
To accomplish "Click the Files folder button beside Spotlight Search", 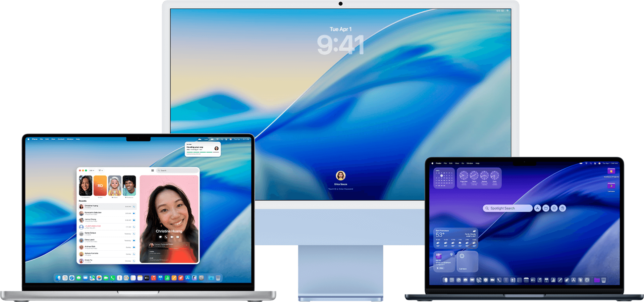I will (x=546, y=208).
